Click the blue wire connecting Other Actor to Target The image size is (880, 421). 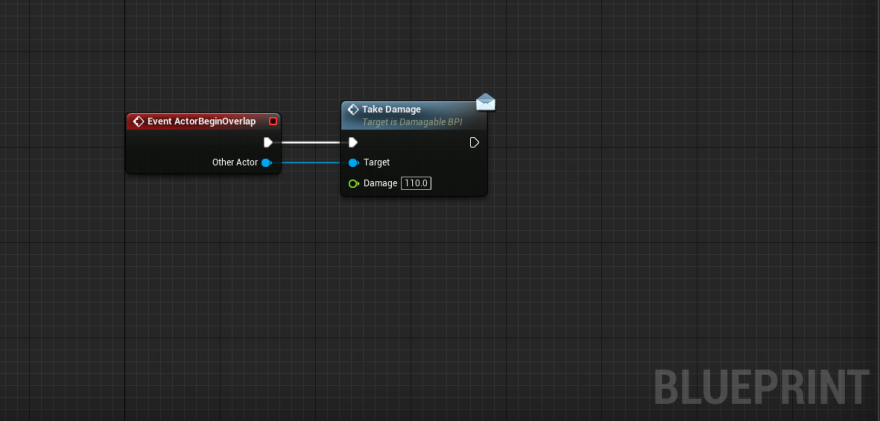click(x=309, y=162)
